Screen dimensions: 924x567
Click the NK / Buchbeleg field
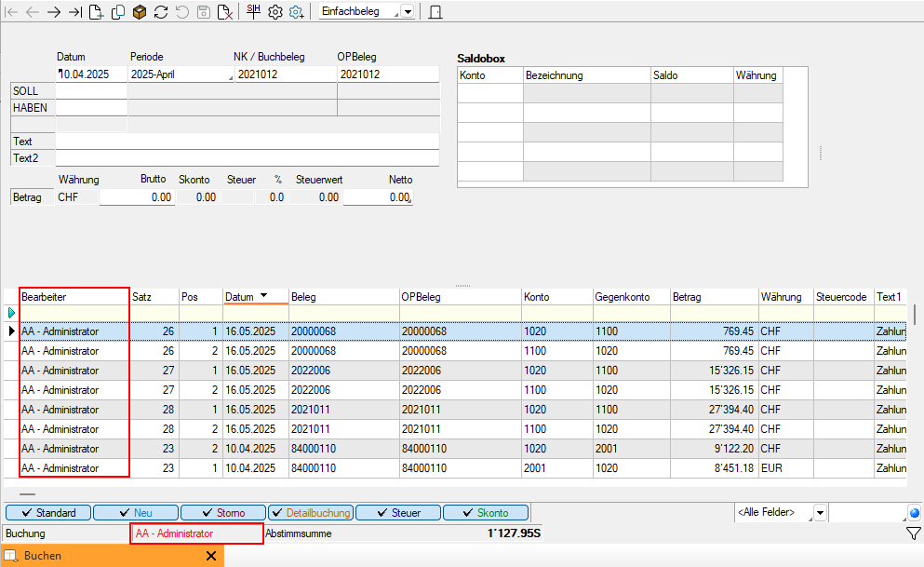tap(286, 74)
